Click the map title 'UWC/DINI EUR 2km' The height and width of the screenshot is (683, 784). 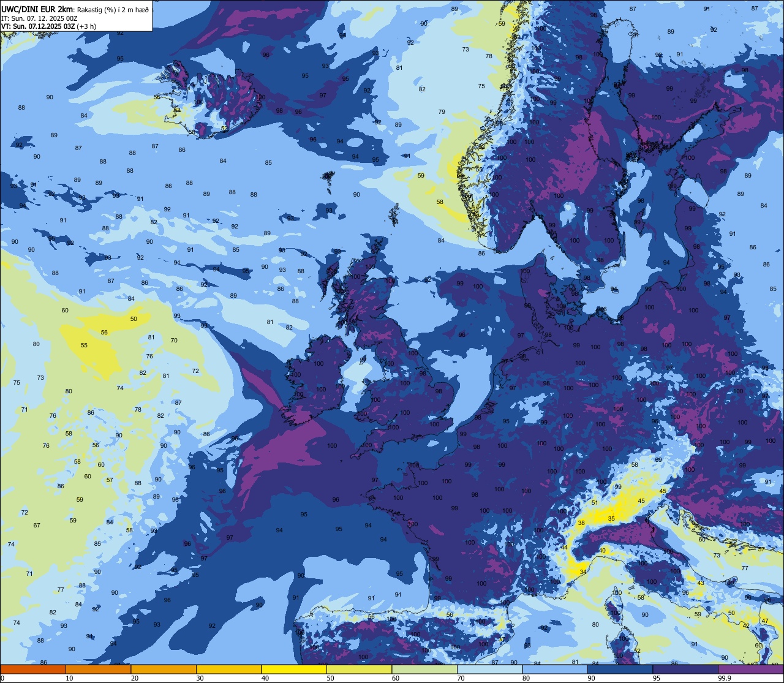(x=37, y=9)
